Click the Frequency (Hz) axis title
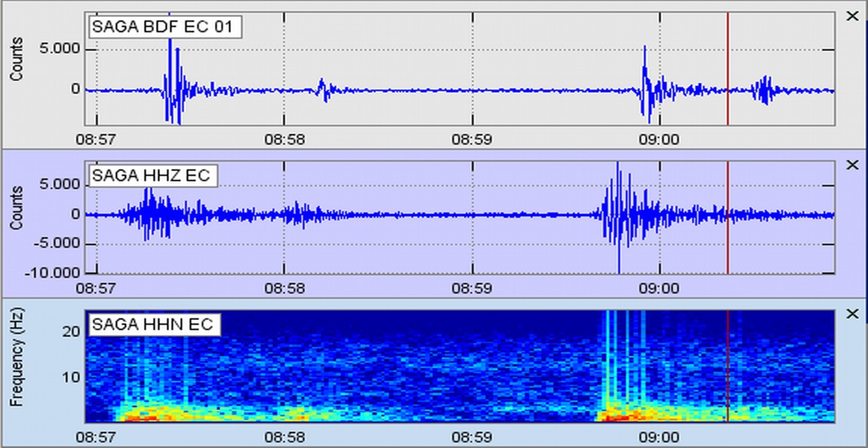868x448 pixels. [16, 357]
